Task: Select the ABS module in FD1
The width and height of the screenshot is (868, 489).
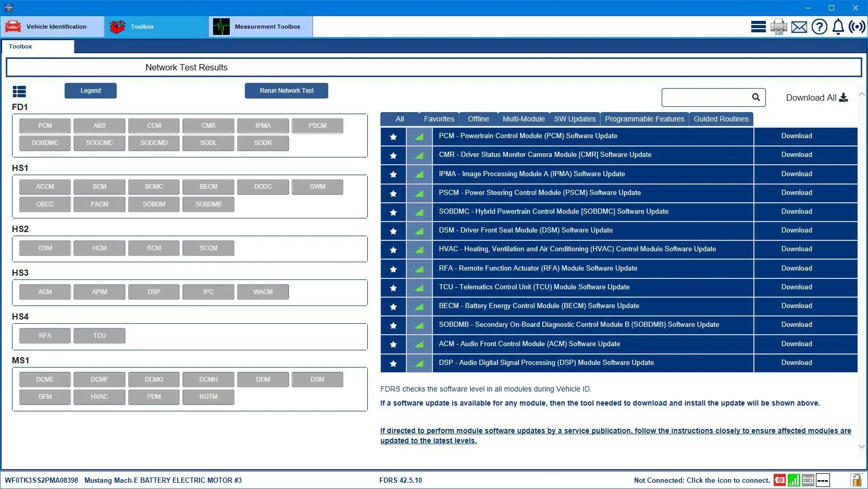Action: point(100,126)
